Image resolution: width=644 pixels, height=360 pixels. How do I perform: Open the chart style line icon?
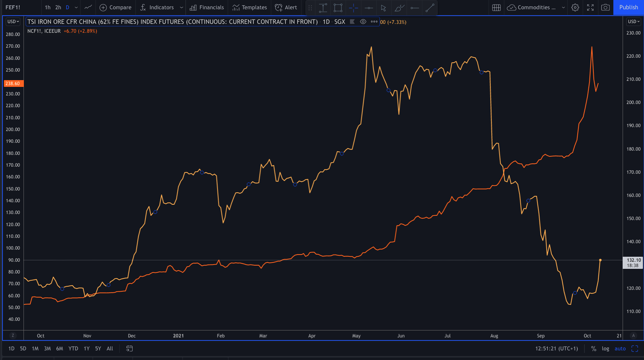coord(88,7)
